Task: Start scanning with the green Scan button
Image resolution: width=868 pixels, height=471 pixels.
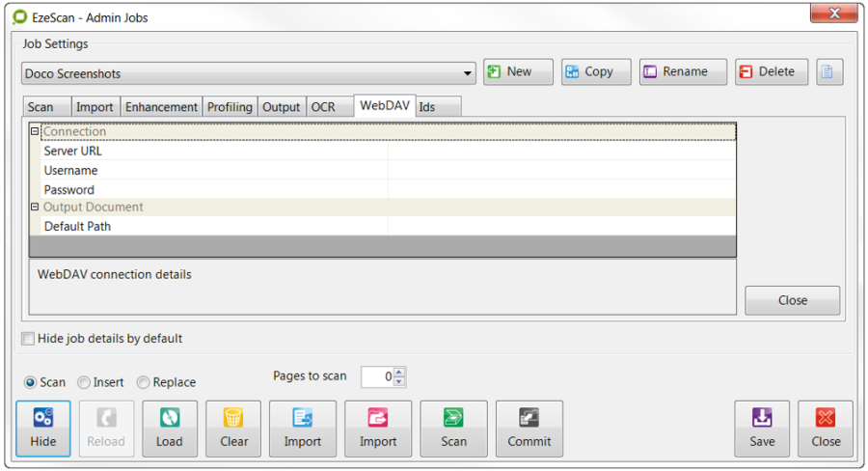Action: pyautogui.click(x=453, y=428)
